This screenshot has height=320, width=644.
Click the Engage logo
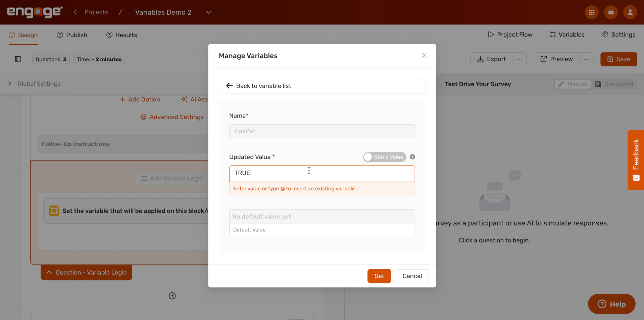(x=35, y=12)
